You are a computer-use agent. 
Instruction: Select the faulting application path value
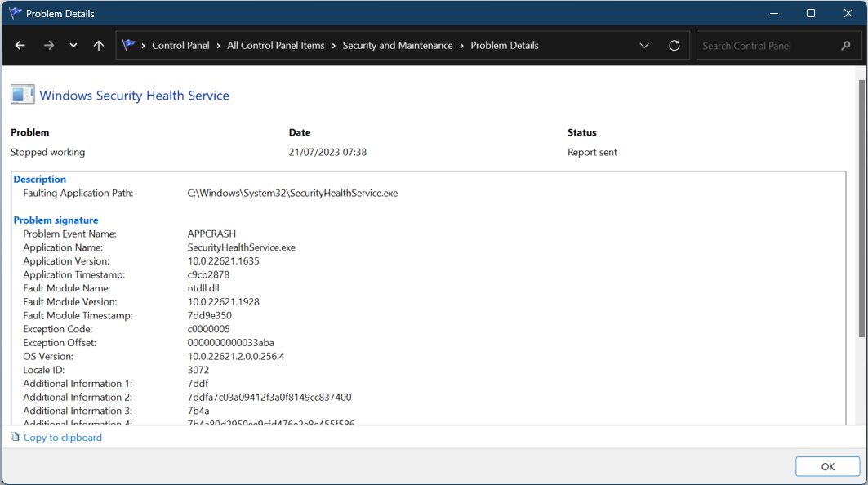pyautogui.click(x=292, y=194)
